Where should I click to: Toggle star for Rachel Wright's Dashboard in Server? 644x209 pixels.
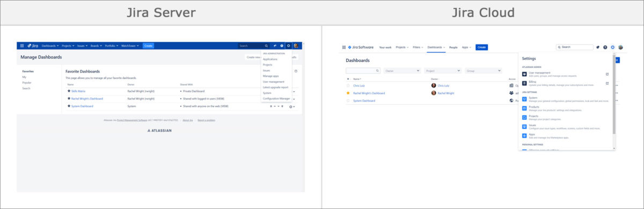click(69, 99)
